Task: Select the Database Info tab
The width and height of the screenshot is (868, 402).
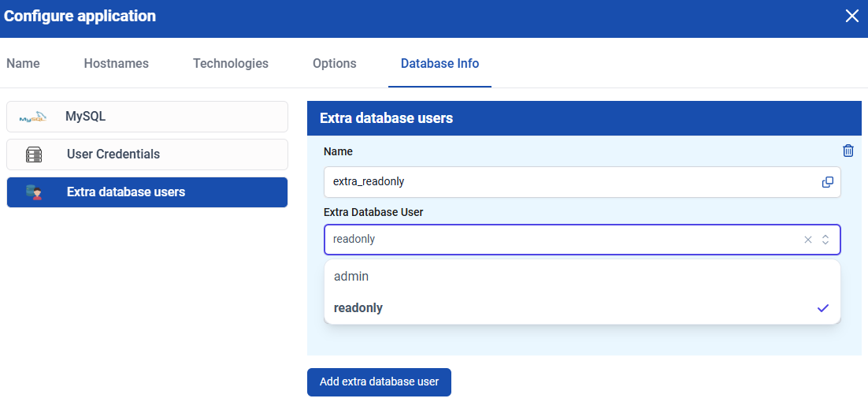Action: pos(440,64)
